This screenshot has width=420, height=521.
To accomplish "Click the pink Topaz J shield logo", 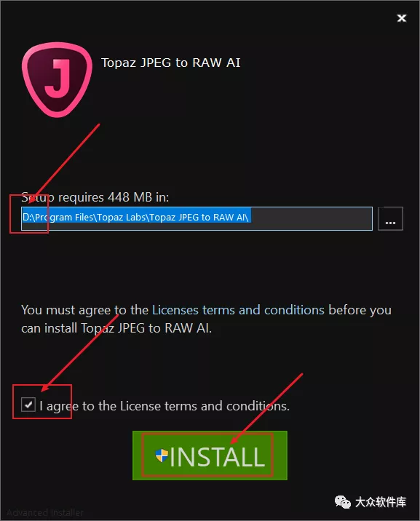I will (57, 80).
